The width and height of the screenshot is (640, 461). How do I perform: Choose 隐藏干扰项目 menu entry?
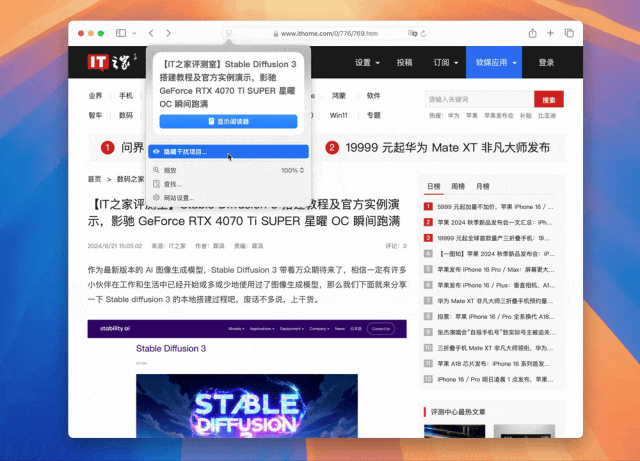pos(228,151)
